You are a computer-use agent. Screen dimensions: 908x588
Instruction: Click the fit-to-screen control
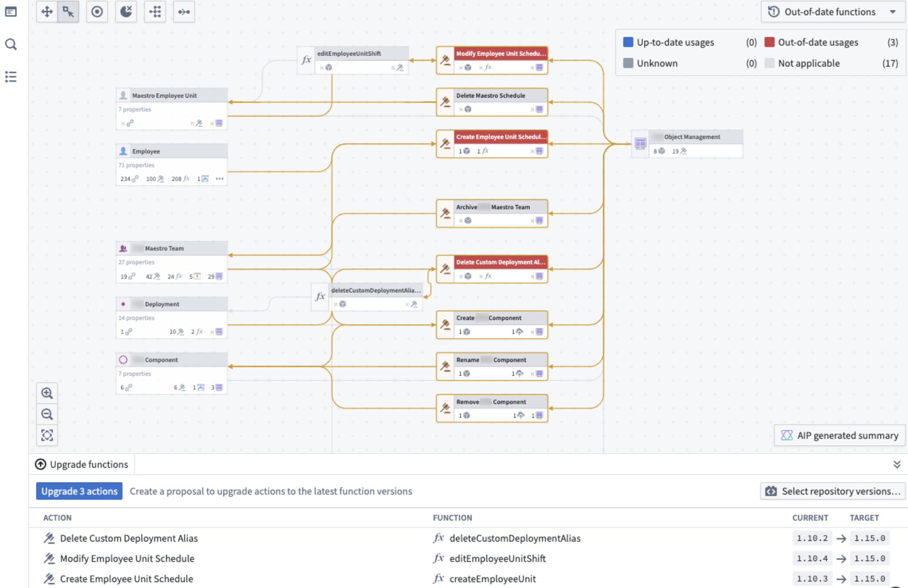[47, 435]
